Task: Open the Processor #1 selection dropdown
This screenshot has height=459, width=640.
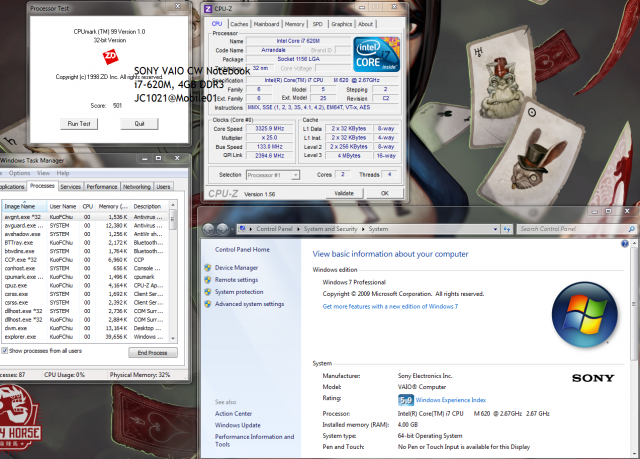Action: (273, 175)
